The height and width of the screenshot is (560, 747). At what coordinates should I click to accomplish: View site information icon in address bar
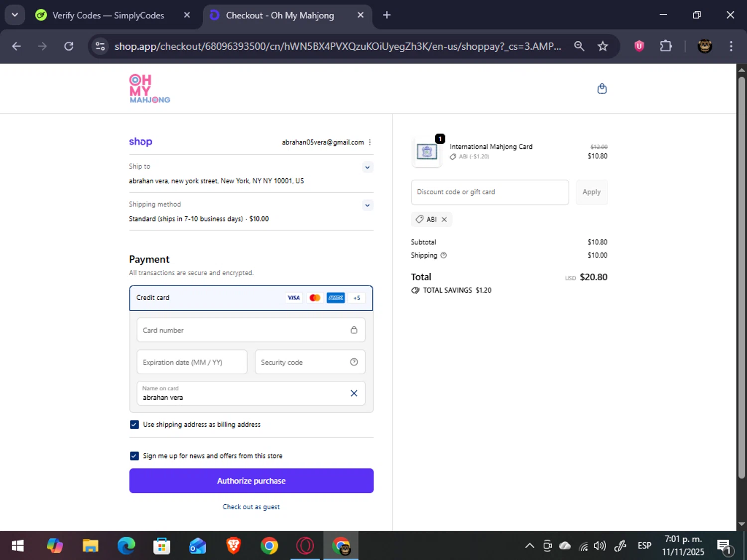click(x=100, y=46)
